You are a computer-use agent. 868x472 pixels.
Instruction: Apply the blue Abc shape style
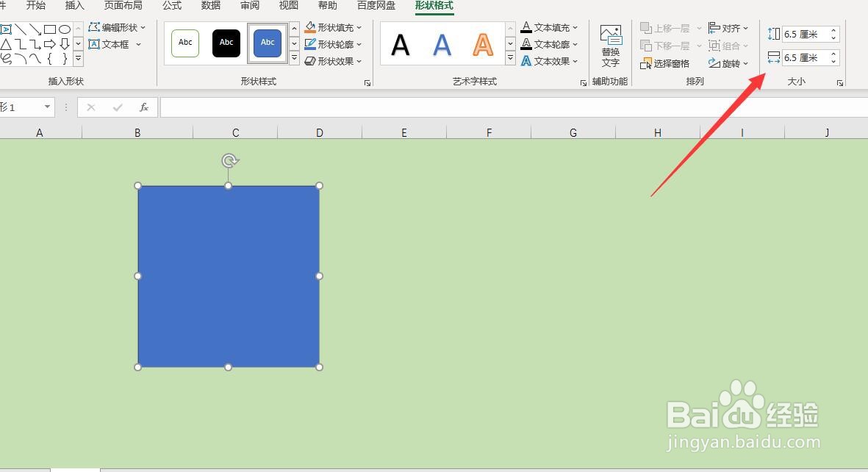(267, 43)
